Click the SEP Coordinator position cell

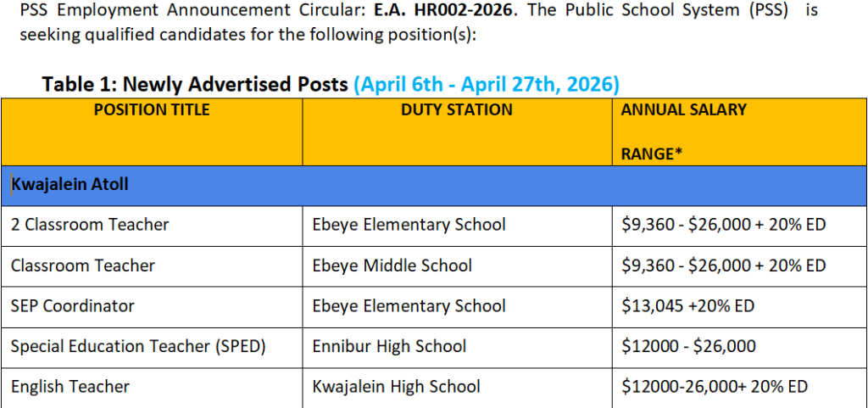73,306
